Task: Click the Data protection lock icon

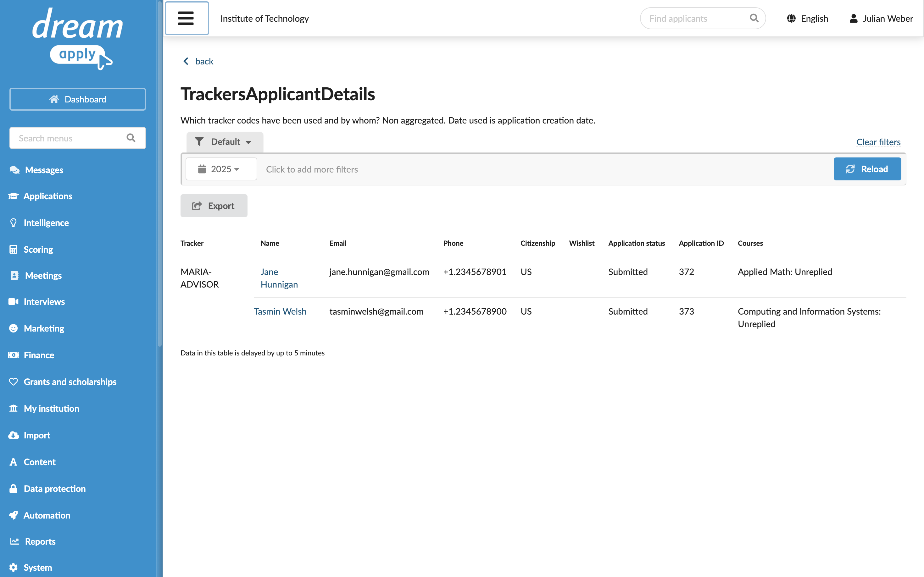Action: click(13, 488)
